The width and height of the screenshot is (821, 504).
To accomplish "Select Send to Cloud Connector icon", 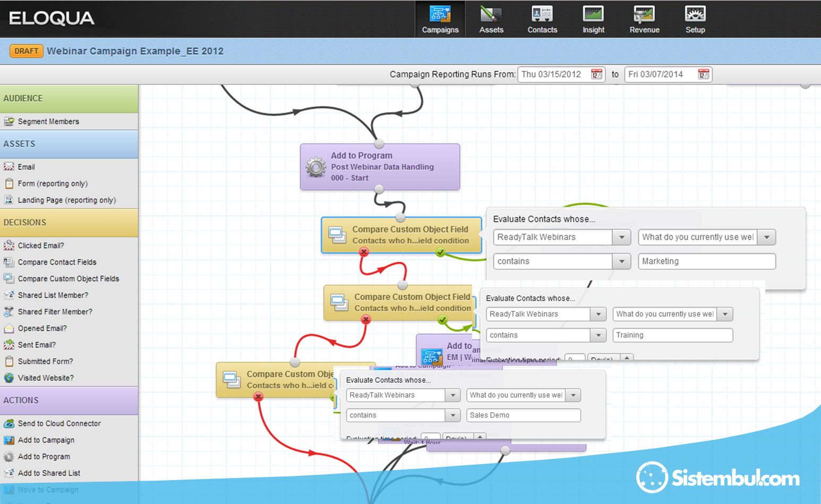I will pyautogui.click(x=9, y=423).
